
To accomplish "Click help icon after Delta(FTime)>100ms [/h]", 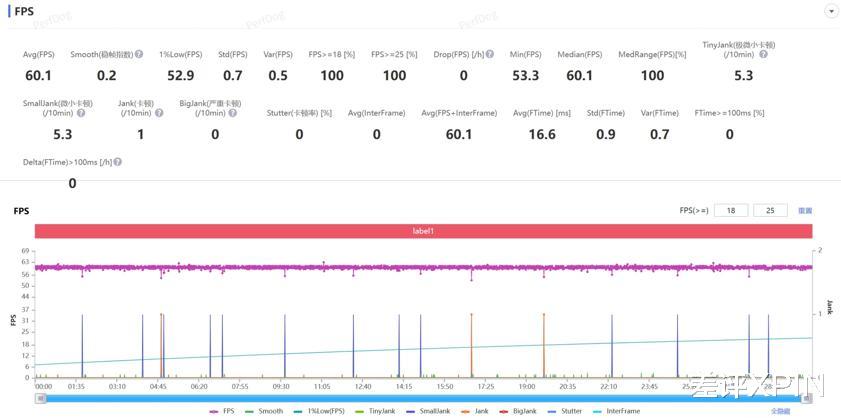I will (x=117, y=162).
